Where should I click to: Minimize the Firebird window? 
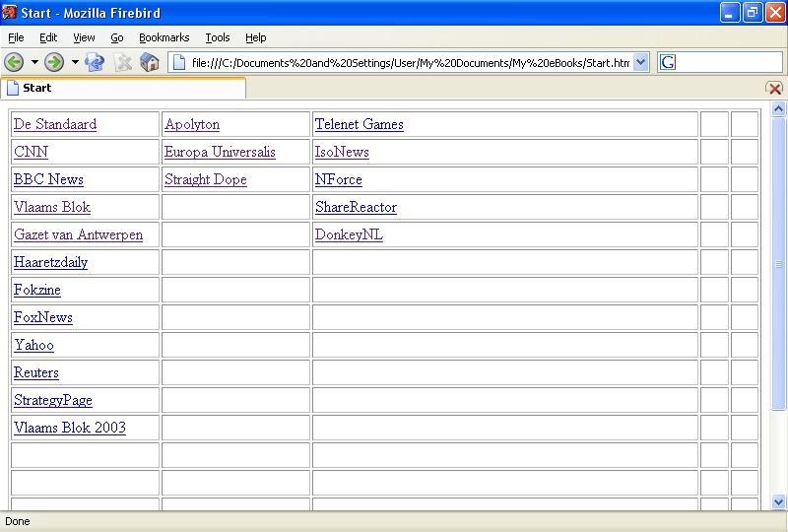pos(729,13)
